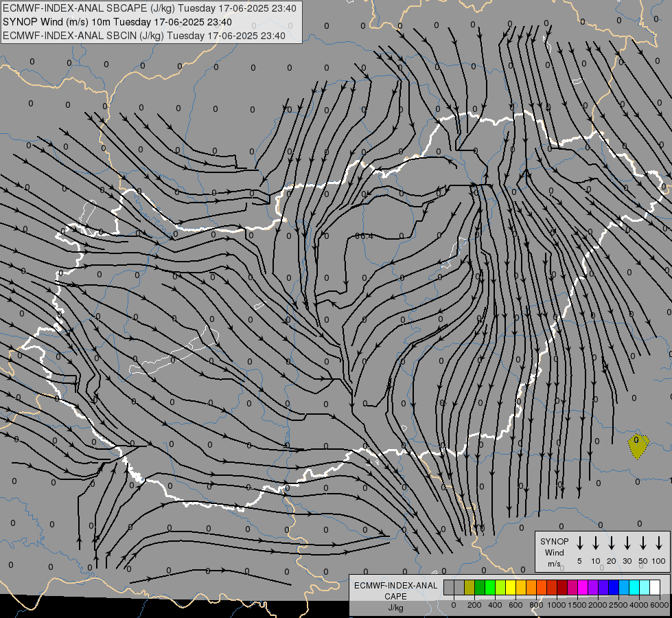Click the 50 m/s wind arrow in legend
The width and height of the screenshot is (672, 618).
point(643,543)
